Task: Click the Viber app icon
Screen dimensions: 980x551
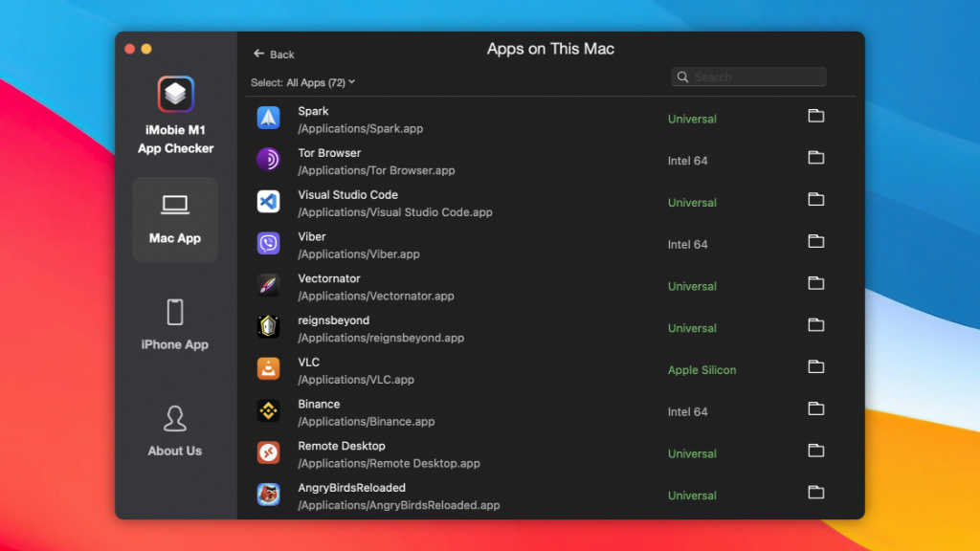Action: coord(269,244)
